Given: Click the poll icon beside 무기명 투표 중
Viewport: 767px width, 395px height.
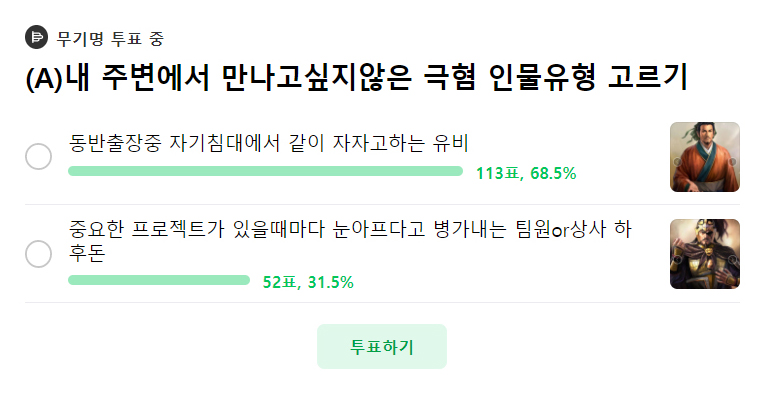Looking at the screenshot, I should click(37, 37).
